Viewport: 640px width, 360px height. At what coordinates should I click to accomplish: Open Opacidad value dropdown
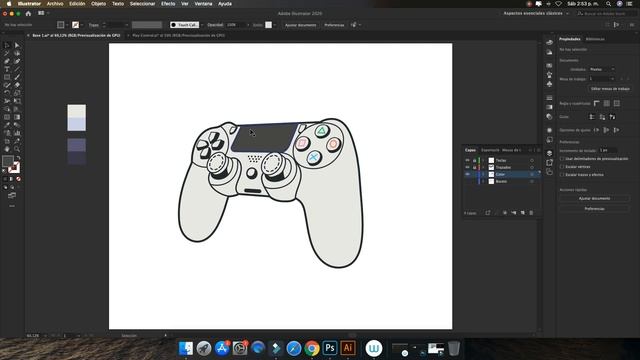point(248,25)
